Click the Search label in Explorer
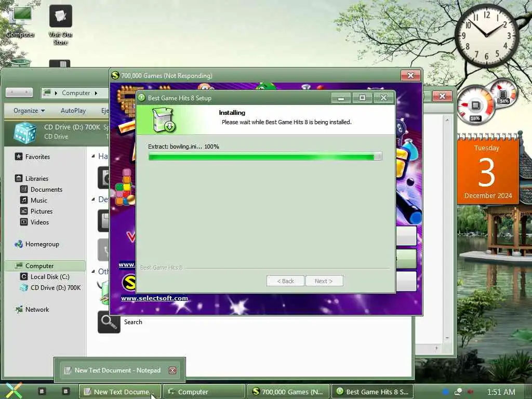This screenshot has width=532, height=399. [133, 322]
